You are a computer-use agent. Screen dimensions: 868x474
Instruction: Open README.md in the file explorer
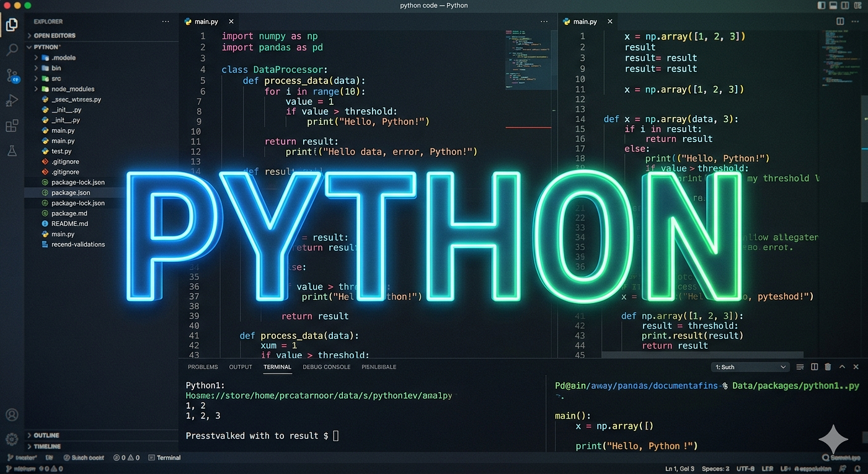102,224
